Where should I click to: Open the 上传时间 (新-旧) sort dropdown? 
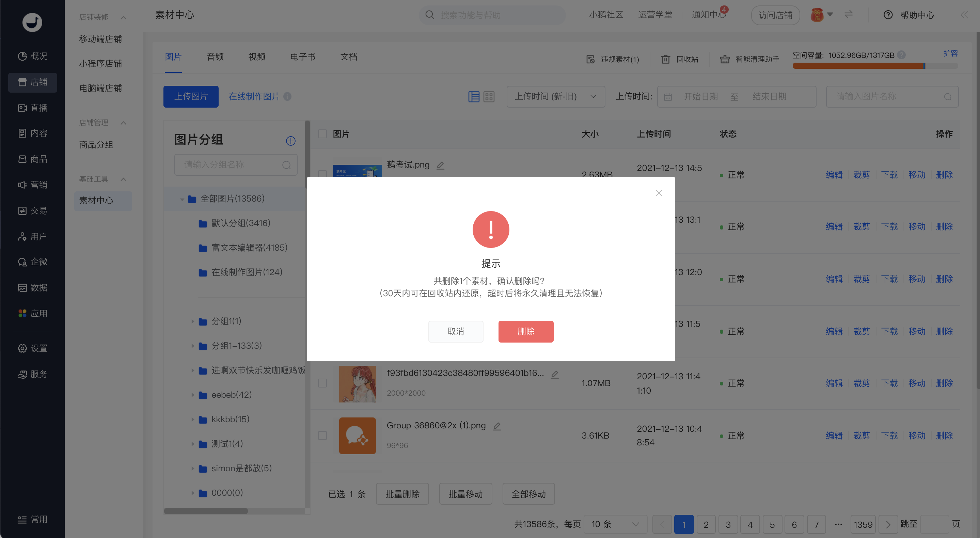555,97
